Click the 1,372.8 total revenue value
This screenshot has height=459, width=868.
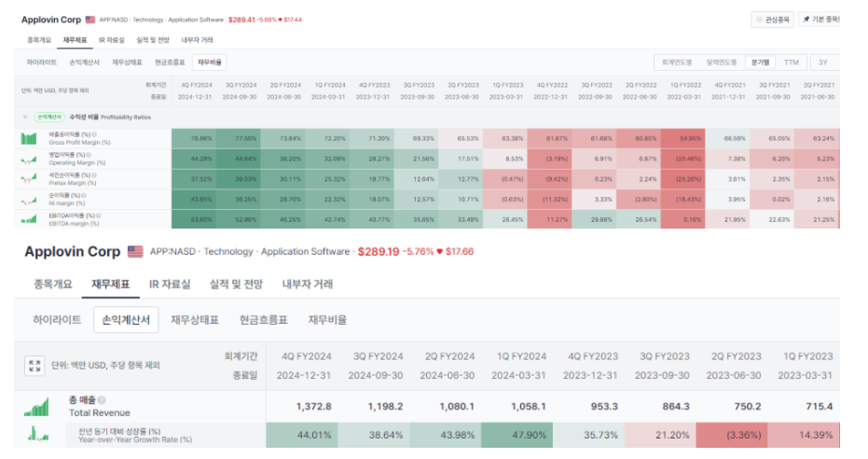point(313,407)
